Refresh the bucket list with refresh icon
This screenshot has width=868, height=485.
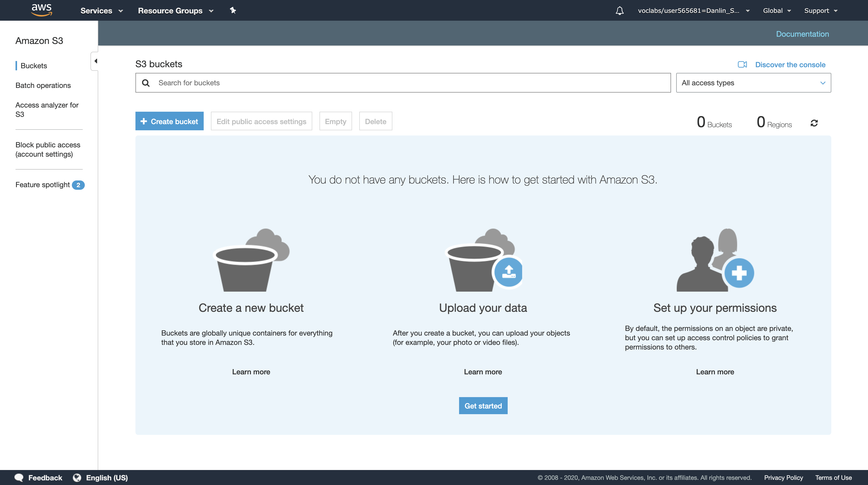814,123
